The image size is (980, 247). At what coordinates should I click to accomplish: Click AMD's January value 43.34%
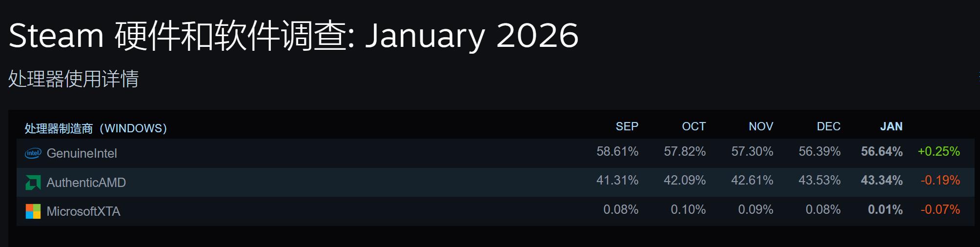click(x=881, y=180)
